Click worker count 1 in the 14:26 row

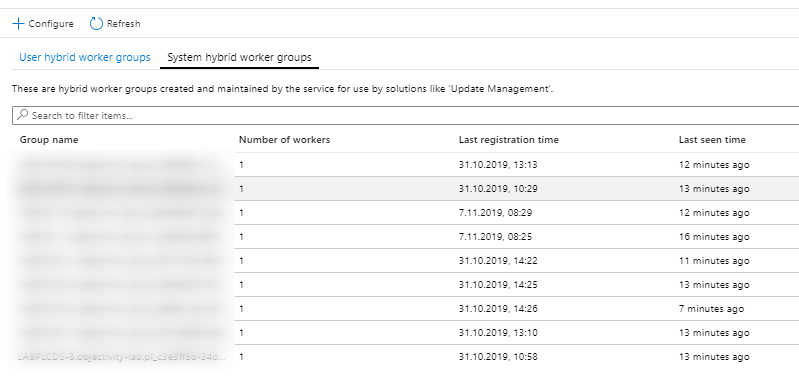pos(242,308)
